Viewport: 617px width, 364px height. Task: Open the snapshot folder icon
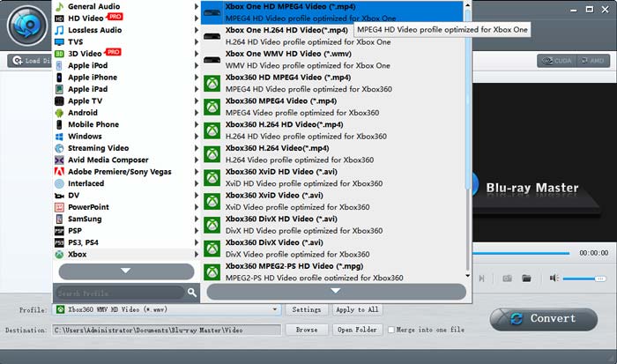click(x=526, y=279)
